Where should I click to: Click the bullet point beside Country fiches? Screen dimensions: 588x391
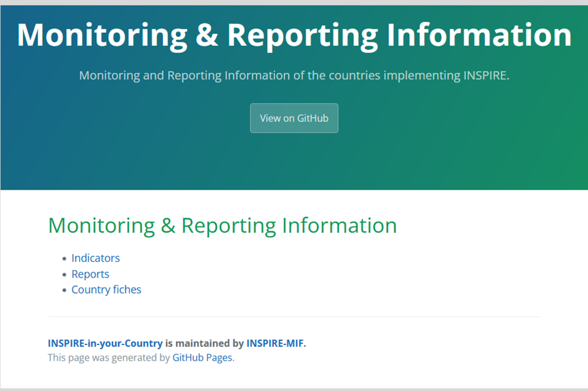click(65, 290)
